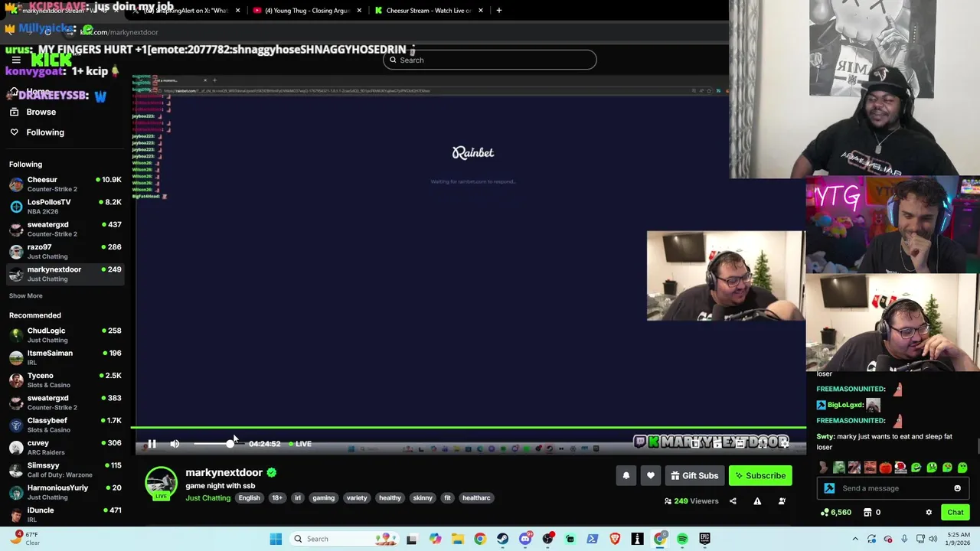Open the recommended channel Slimssyy
The width and height of the screenshot is (980, 551).
click(65, 470)
